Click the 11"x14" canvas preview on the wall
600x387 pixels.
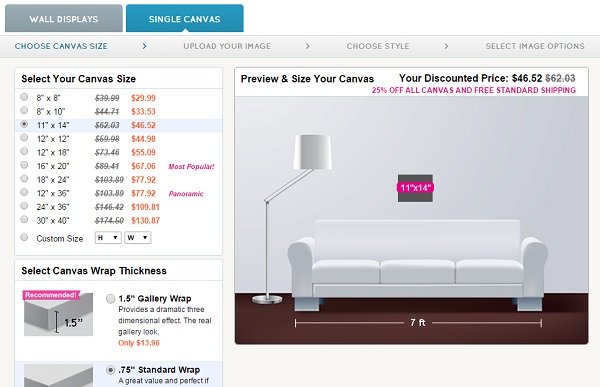pos(415,188)
